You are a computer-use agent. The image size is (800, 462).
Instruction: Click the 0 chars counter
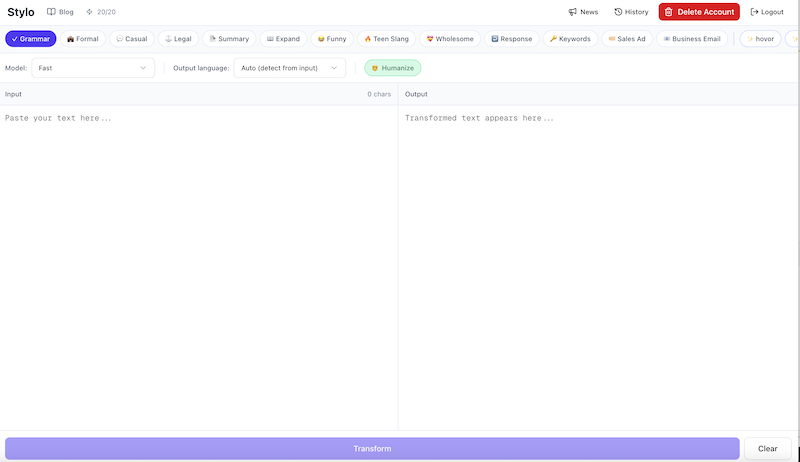click(379, 94)
